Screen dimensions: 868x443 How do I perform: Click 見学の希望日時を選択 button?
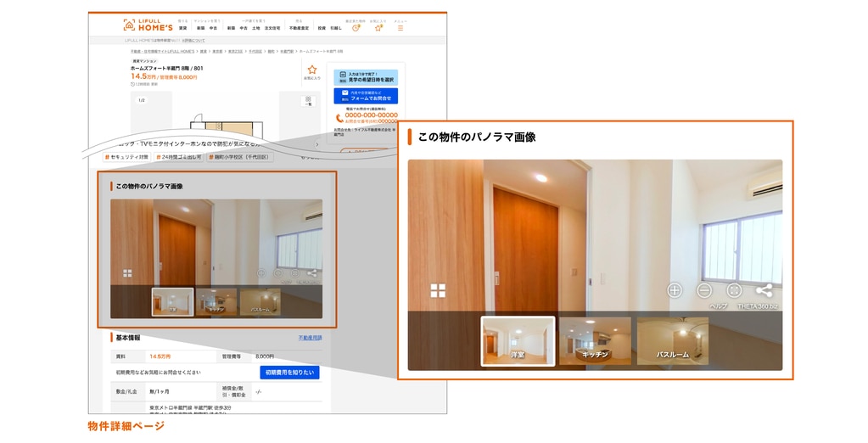pyautogui.click(x=366, y=78)
